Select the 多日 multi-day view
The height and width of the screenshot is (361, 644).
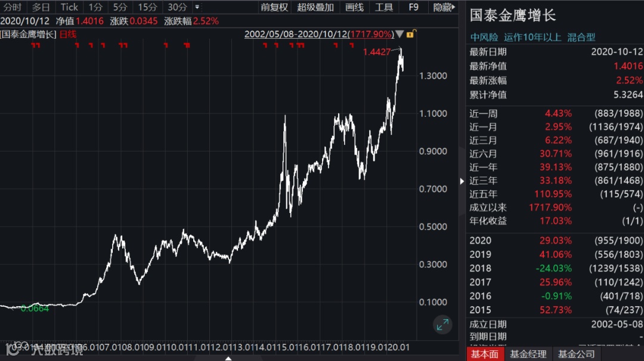click(x=41, y=7)
